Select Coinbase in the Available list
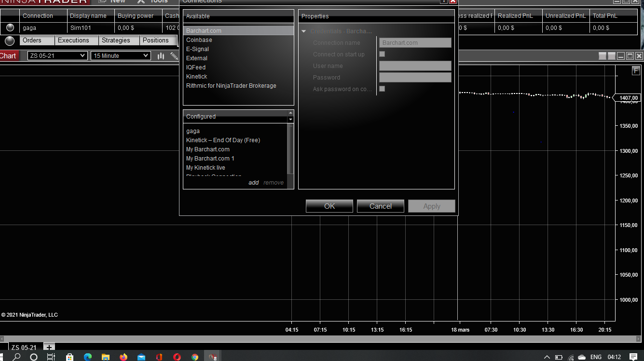 click(238, 40)
